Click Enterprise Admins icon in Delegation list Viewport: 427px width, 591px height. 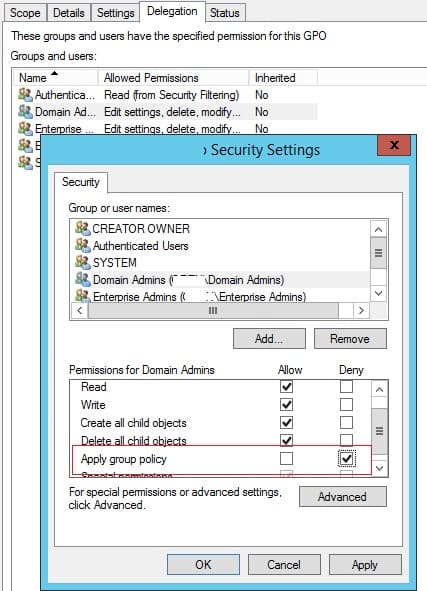click(25, 129)
